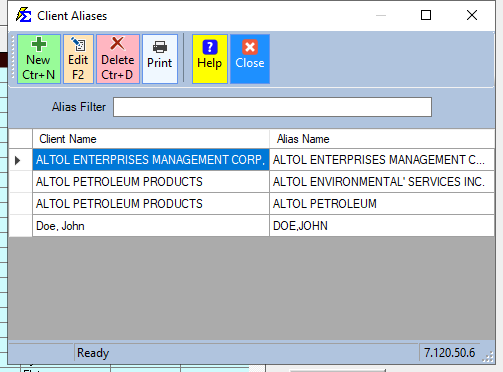Open Help from the toolbar

coord(210,59)
